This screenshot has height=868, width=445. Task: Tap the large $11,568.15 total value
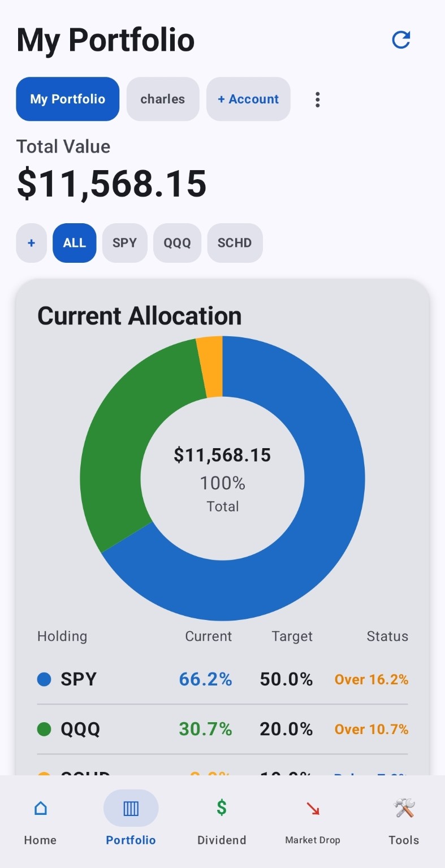tap(112, 184)
